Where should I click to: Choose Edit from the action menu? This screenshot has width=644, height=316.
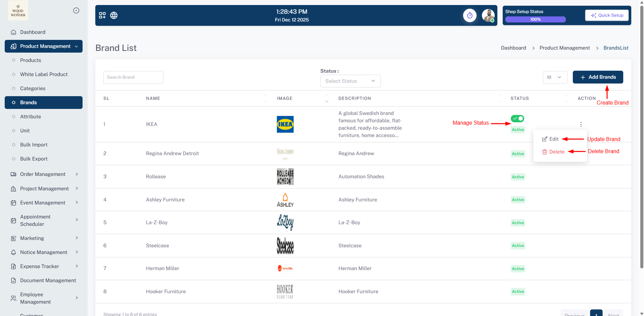coord(551,139)
